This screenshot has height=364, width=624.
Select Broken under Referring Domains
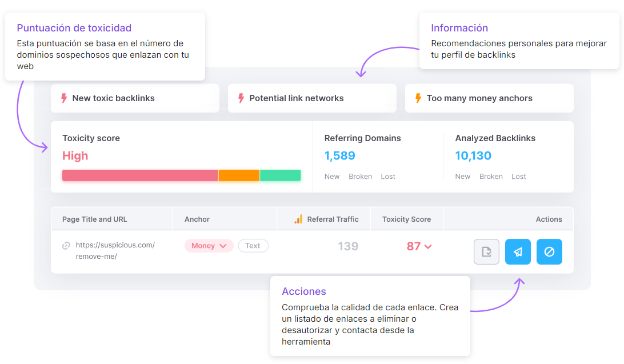361,176
